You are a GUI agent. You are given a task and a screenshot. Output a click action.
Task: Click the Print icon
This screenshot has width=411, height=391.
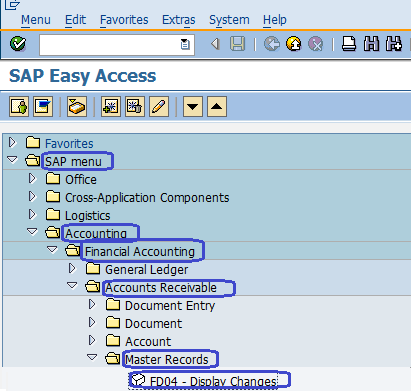349,44
